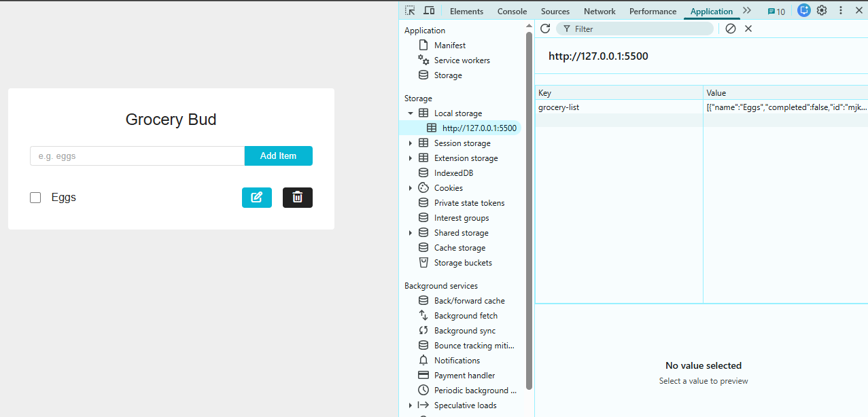Open IndexedDB item
Image resolution: width=868 pixels, height=417 pixels.
(453, 173)
